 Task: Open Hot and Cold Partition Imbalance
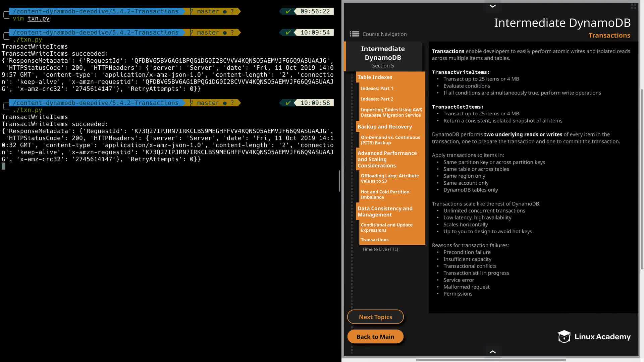pos(385,195)
